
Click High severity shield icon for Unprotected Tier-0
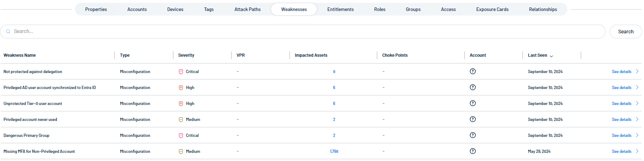[x=181, y=104]
